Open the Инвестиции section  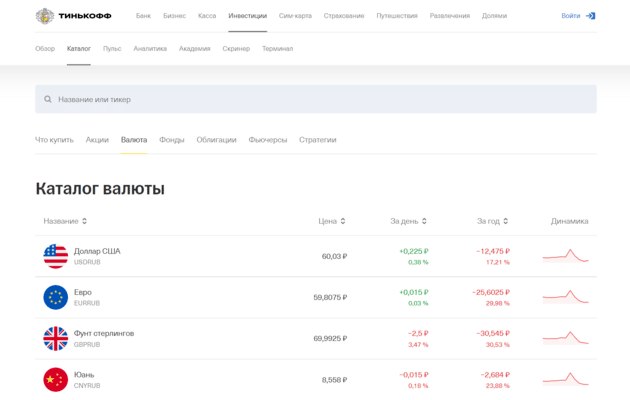click(248, 16)
